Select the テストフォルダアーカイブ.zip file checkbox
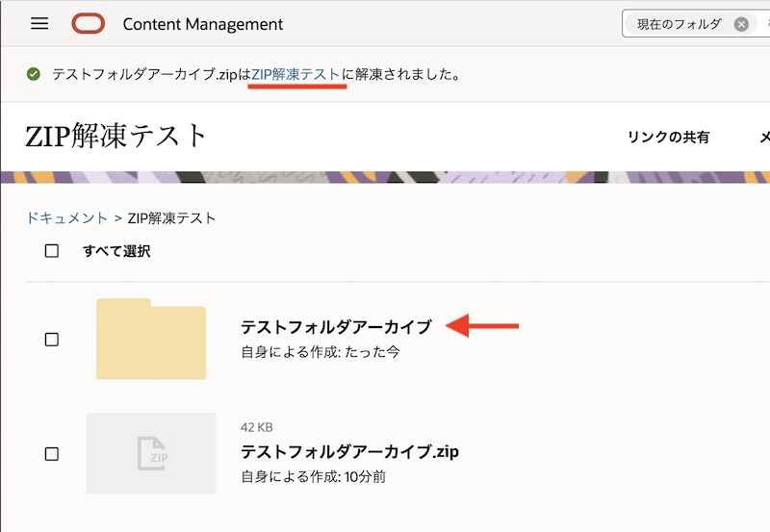Viewport: 770px width, 532px height. tap(52, 454)
